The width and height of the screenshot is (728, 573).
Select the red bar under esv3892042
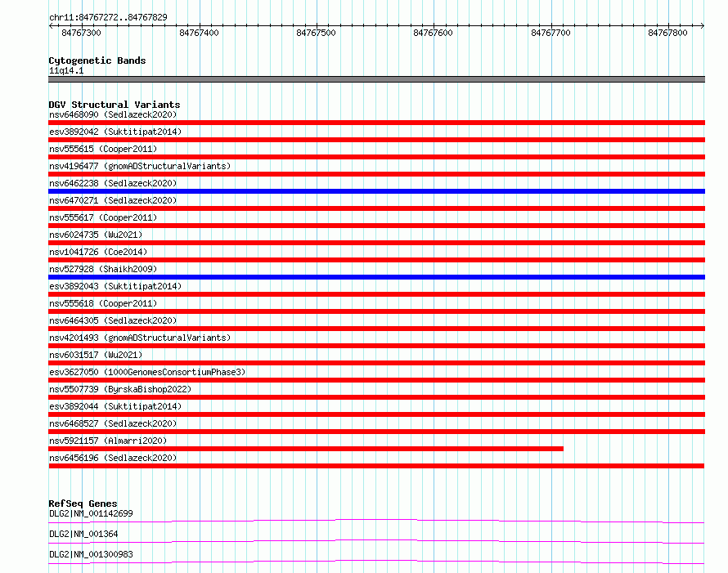coord(376,140)
